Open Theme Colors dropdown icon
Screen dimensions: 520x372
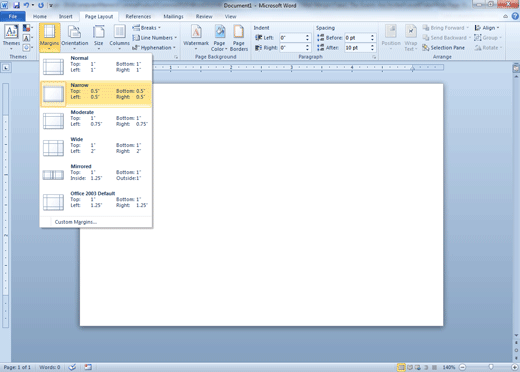(28, 28)
